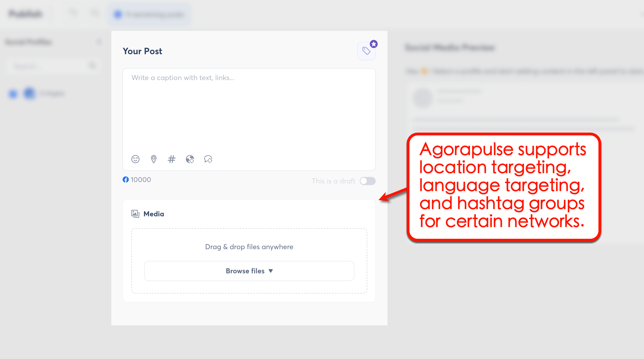Open the hashtag groups icon
The image size is (644, 359).
click(x=172, y=159)
